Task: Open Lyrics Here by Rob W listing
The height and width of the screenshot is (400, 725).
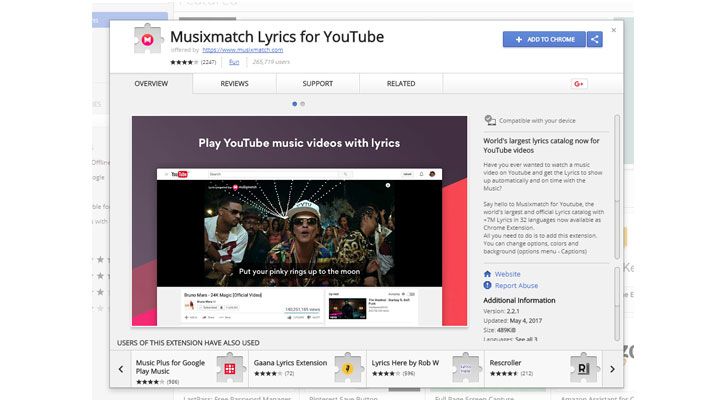Action: click(405, 363)
